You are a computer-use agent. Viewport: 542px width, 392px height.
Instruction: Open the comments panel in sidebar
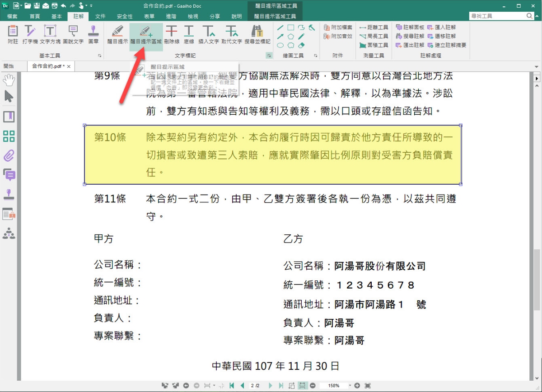(x=9, y=175)
